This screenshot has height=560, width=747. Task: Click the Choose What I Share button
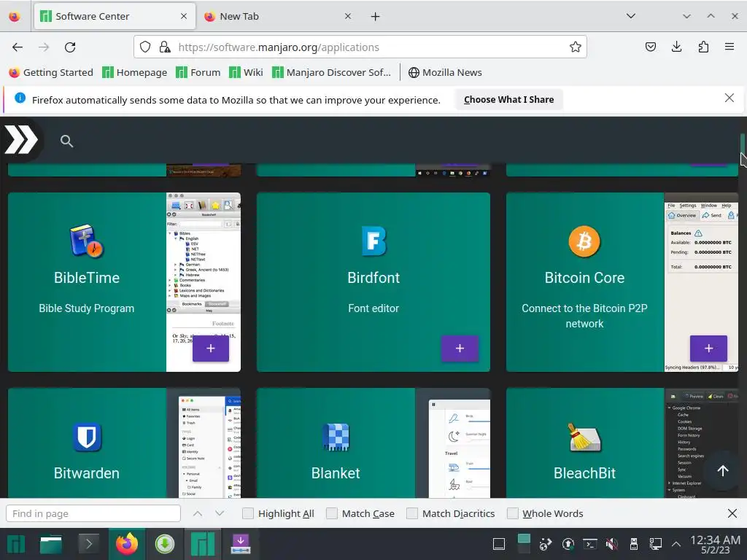[508, 99]
